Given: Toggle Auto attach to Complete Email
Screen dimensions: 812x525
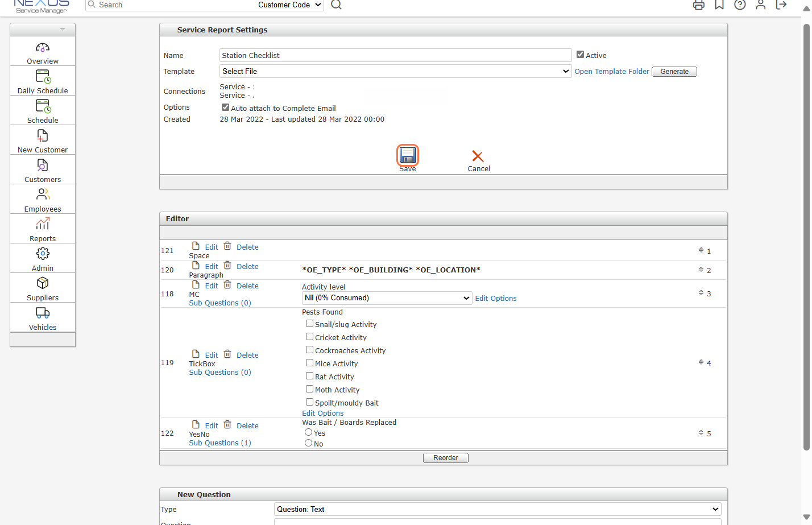Looking at the screenshot, I should pyautogui.click(x=225, y=107).
